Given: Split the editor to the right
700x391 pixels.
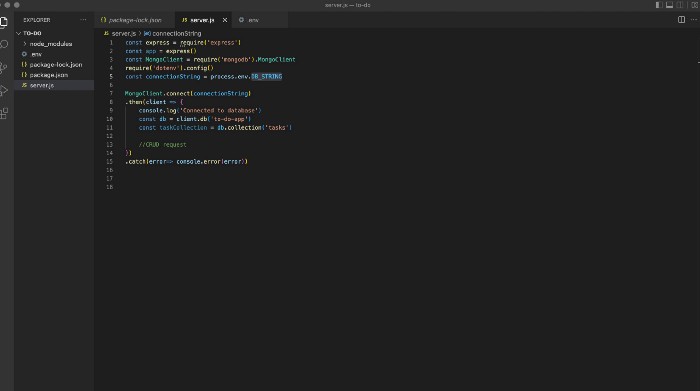Looking at the screenshot, I should (x=681, y=20).
